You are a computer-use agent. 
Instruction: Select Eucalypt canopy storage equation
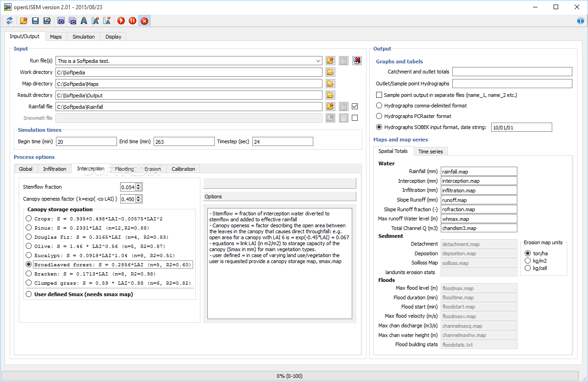pyautogui.click(x=100, y=255)
